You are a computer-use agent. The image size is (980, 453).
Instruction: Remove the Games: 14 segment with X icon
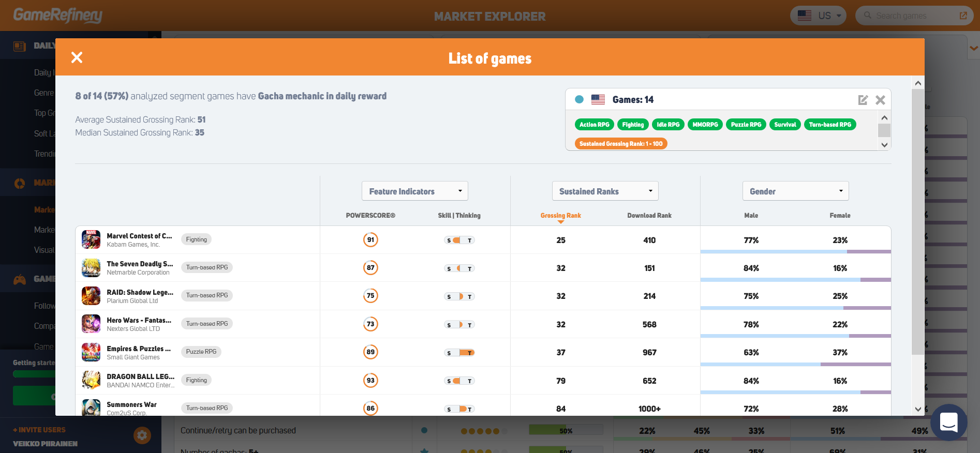click(880, 100)
